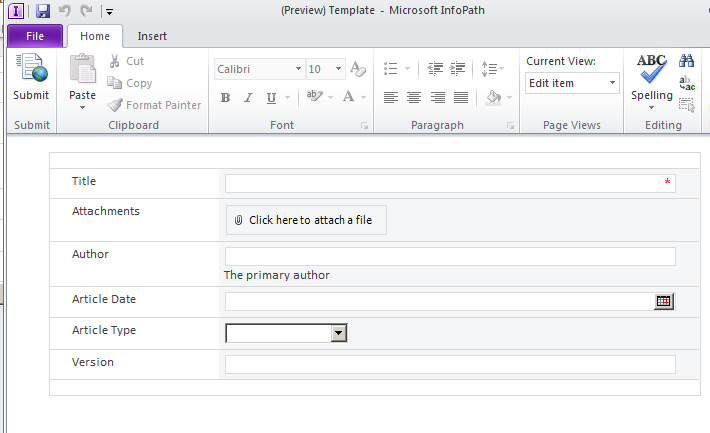This screenshot has width=710, height=433.
Task: Insert a bulleted list
Action: tap(390, 68)
